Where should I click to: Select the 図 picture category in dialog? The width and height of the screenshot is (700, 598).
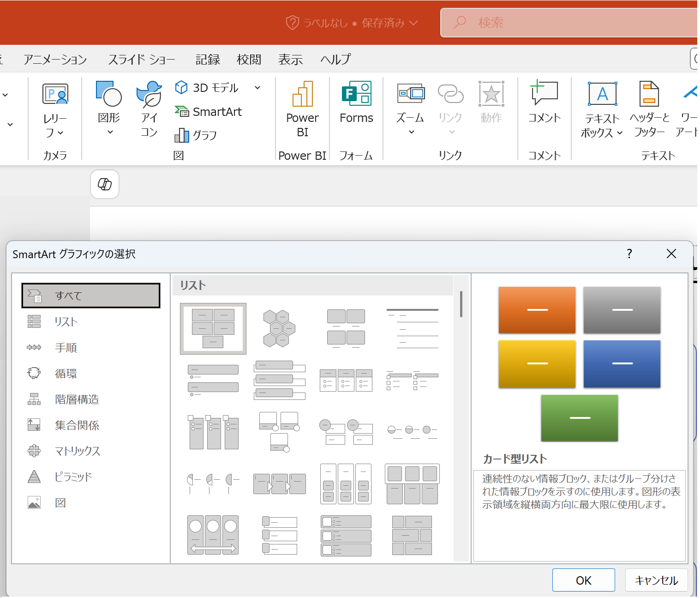click(x=91, y=502)
